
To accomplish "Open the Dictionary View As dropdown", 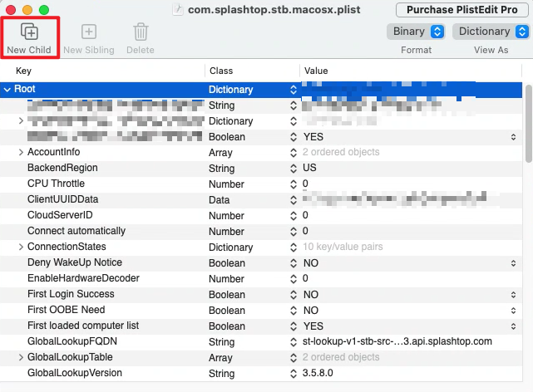I will tap(491, 32).
